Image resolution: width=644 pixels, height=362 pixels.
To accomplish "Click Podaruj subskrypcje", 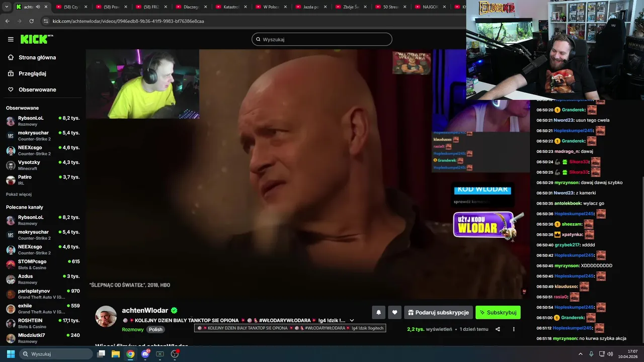I will 438,312.
